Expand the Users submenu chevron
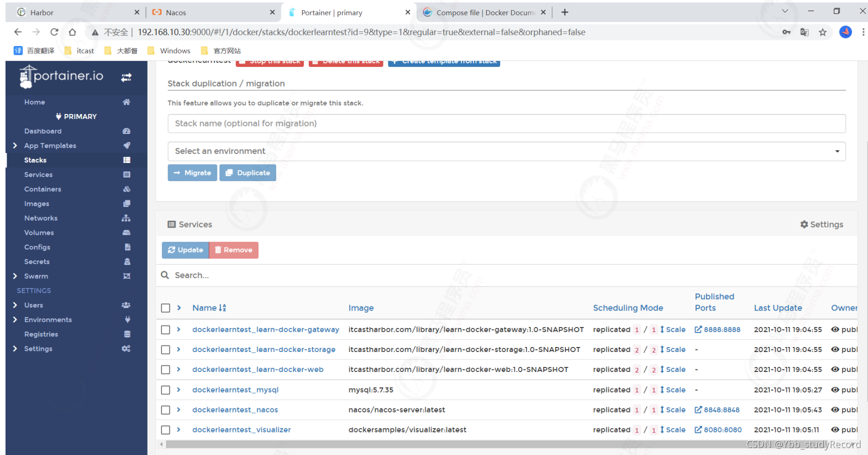868x455 pixels. tap(14, 305)
